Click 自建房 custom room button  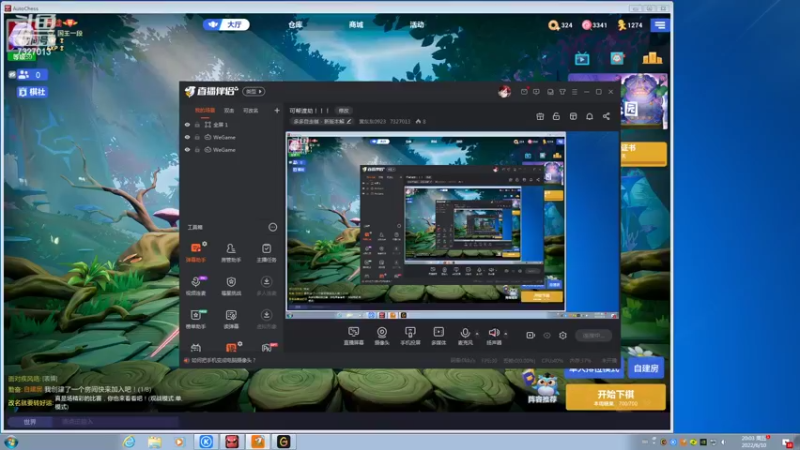[646, 368]
